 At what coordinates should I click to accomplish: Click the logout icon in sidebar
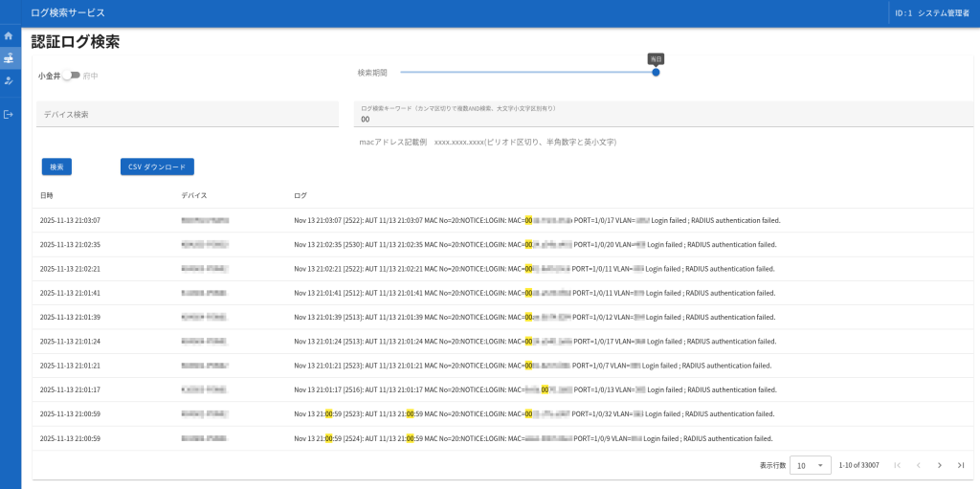point(9,115)
